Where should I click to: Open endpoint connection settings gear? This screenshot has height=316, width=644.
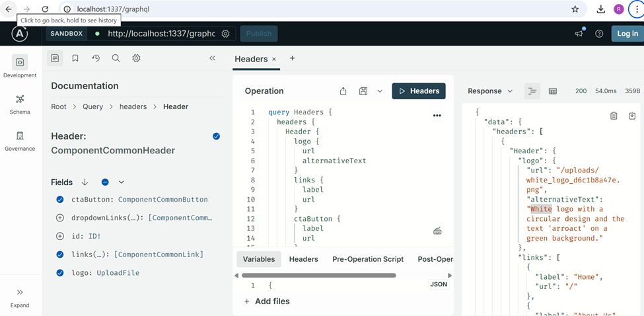coord(225,34)
